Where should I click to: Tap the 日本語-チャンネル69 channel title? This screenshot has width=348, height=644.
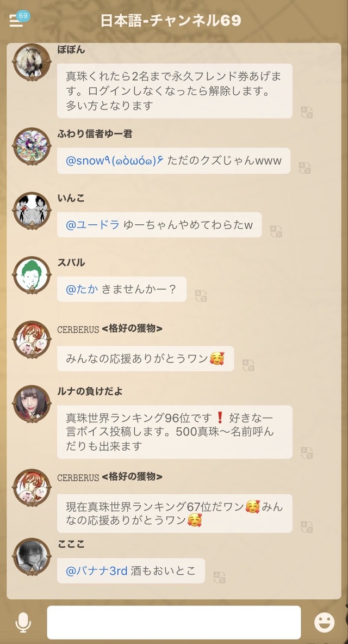tap(171, 21)
